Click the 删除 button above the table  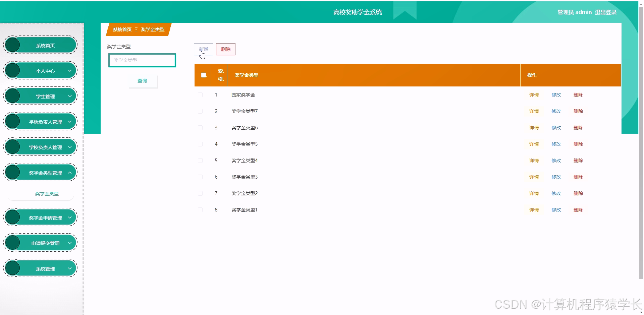[x=226, y=49]
